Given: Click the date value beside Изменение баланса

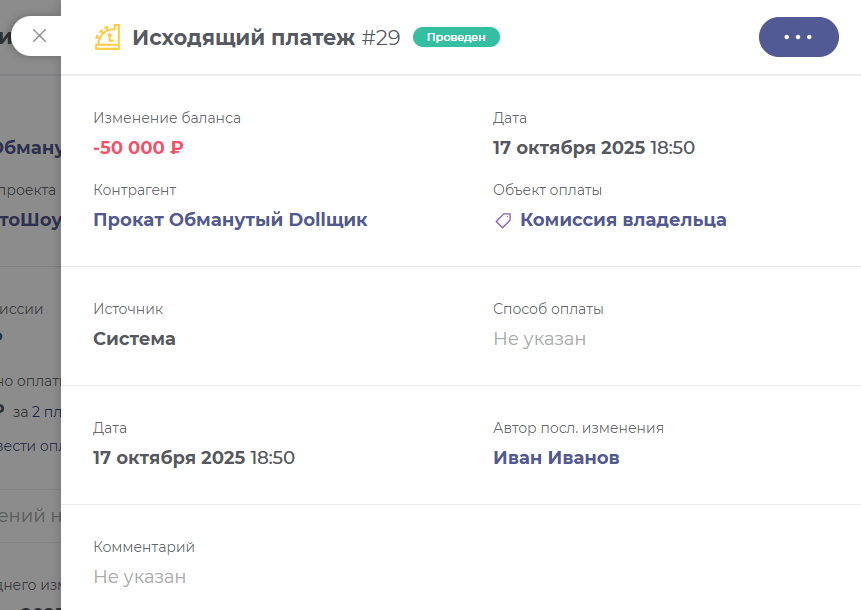Looking at the screenshot, I should point(593,148).
